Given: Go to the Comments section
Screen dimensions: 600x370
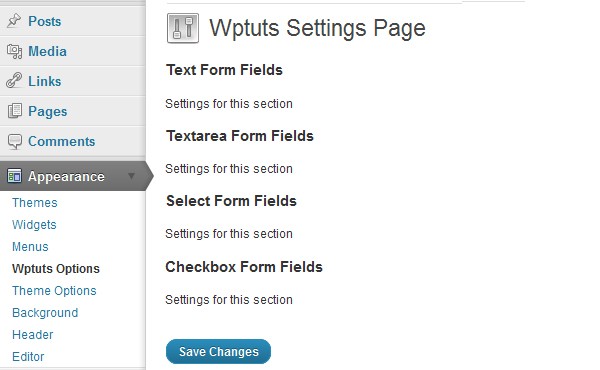Looking at the screenshot, I should (62, 142).
